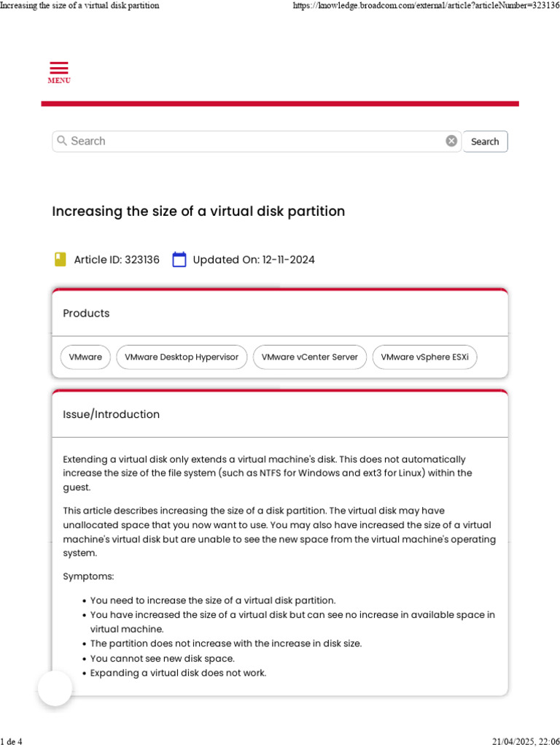Clear the search field with X icon

(451, 141)
